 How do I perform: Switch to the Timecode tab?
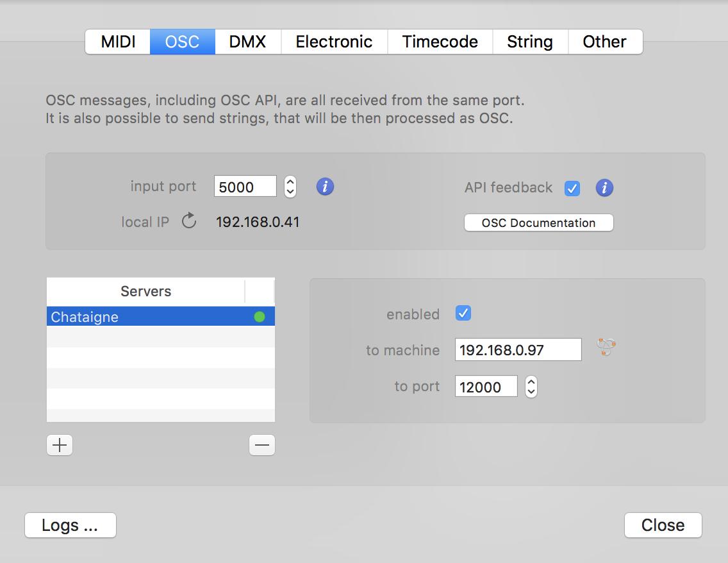[440, 42]
